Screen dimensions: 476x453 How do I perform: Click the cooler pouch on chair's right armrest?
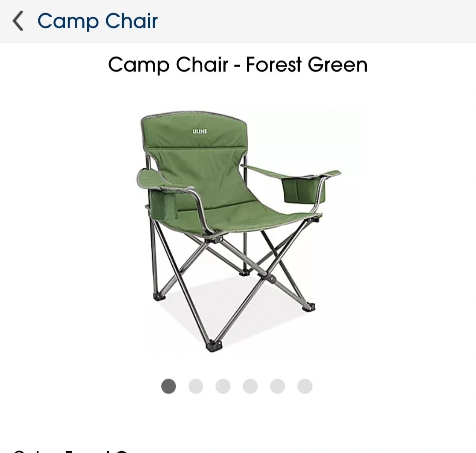[304, 190]
